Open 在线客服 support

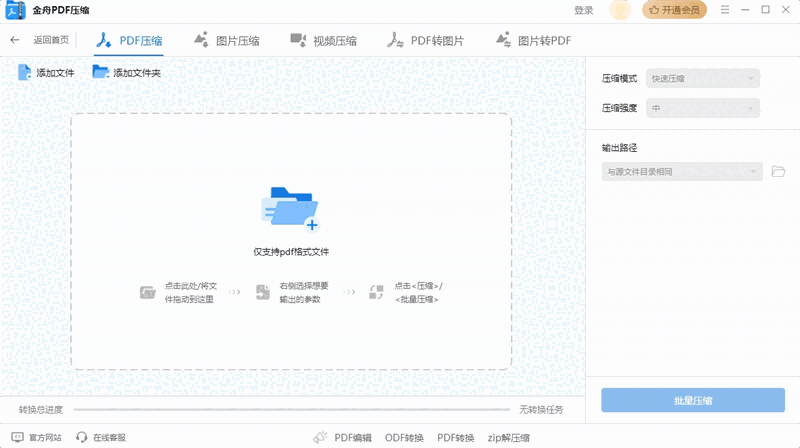point(109,437)
